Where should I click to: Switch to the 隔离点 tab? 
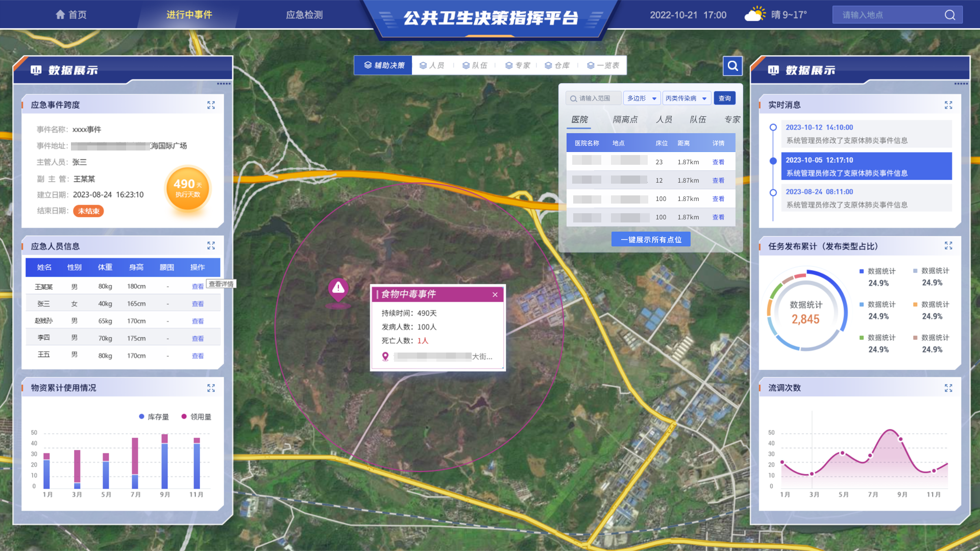625,119
